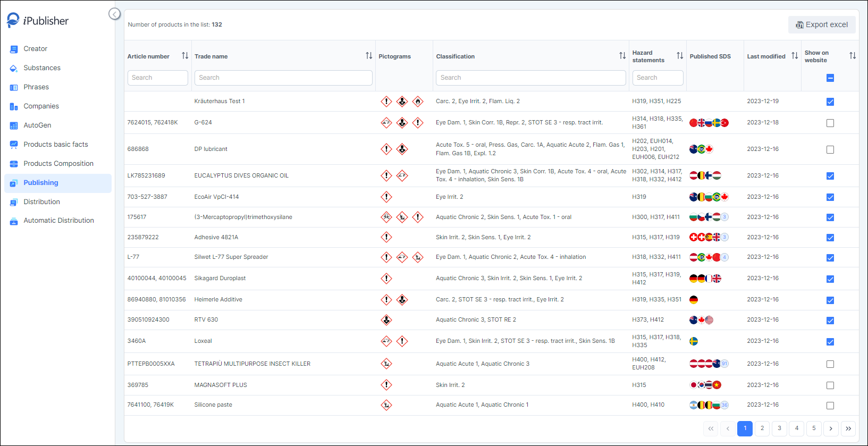The width and height of the screenshot is (868, 446).
Task: Click the Products basic facts icon
Action: click(x=14, y=145)
